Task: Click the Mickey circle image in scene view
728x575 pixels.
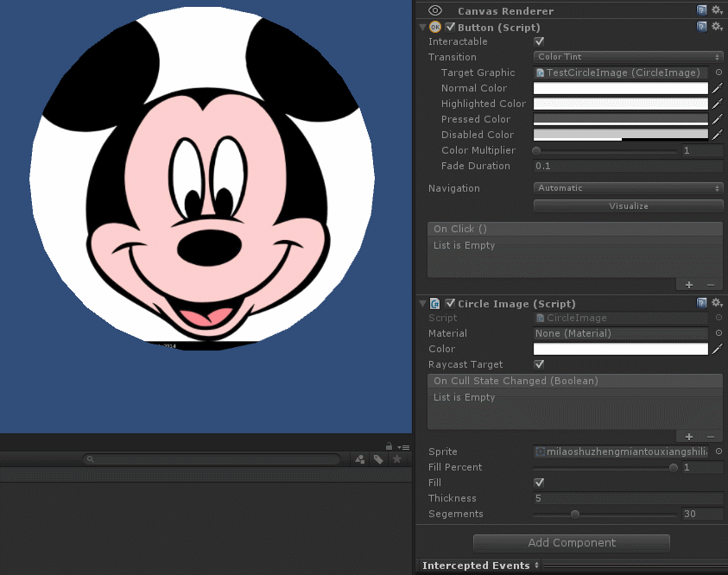Action: 202,179
